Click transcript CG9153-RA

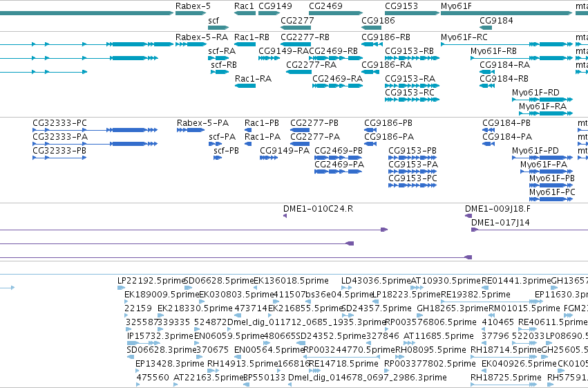410,79
